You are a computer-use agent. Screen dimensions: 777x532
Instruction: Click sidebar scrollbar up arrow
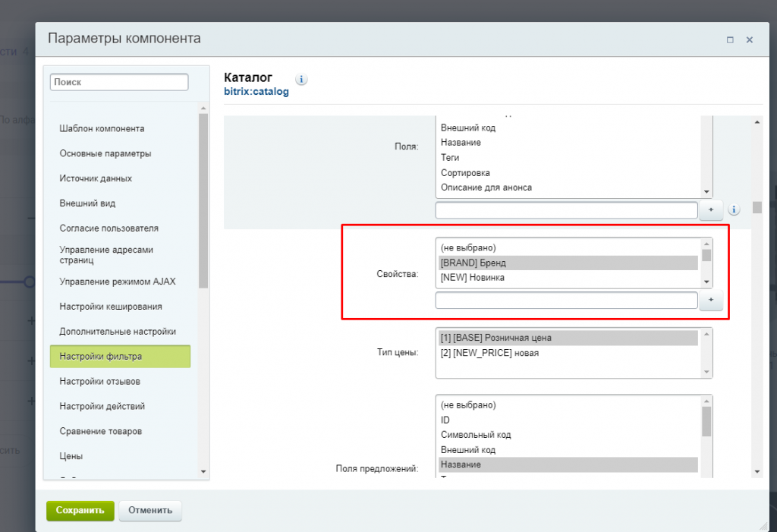click(203, 108)
